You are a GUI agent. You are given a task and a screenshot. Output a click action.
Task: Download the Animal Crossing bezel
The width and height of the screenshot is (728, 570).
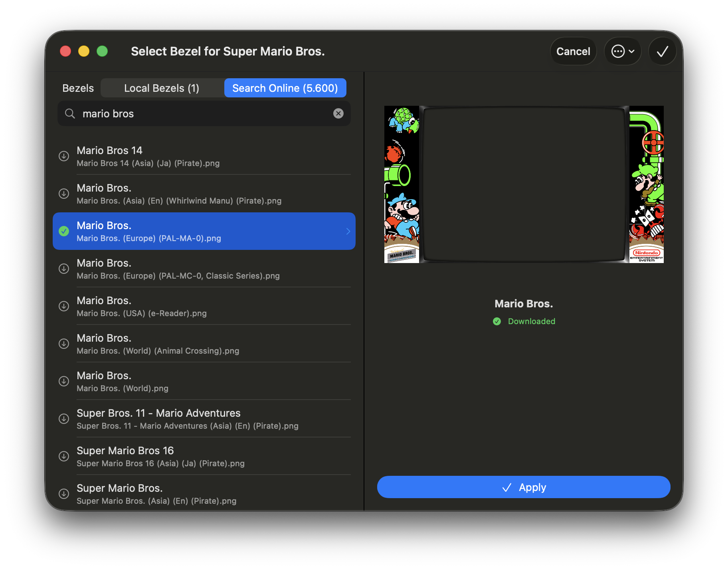pos(64,344)
